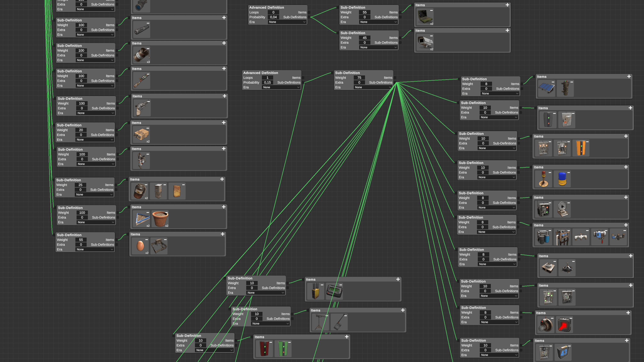The height and width of the screenshot is (362, 644).
Task: Click the clay plant pot item
Action: click(x=160, y=219)
